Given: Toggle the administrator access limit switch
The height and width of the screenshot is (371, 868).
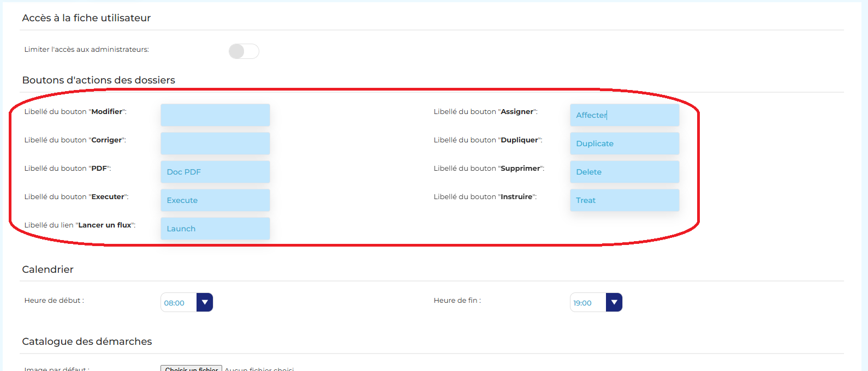Looking at the screenshot, I should [243, 51].
